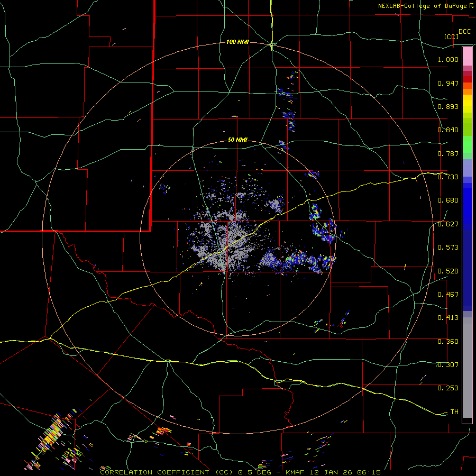This screenshot has height=476, width=476.
Task: Click the 0.573 legend value
Action: (448, 248)
